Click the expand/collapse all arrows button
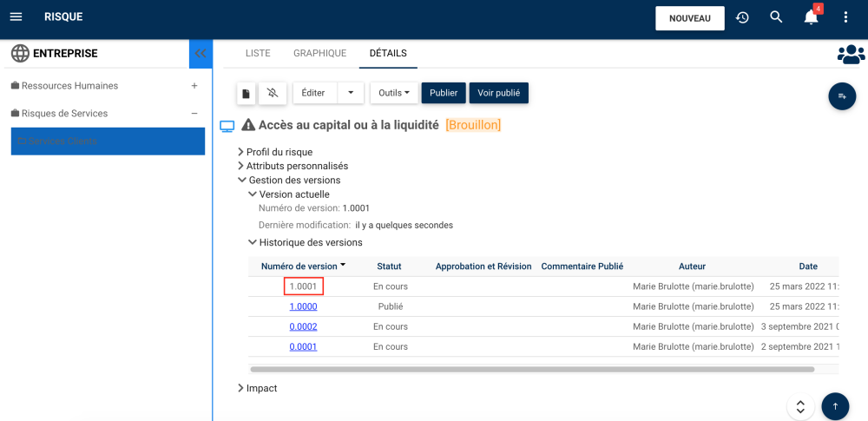Screen dimensions: 868x421 pos(800,407)
